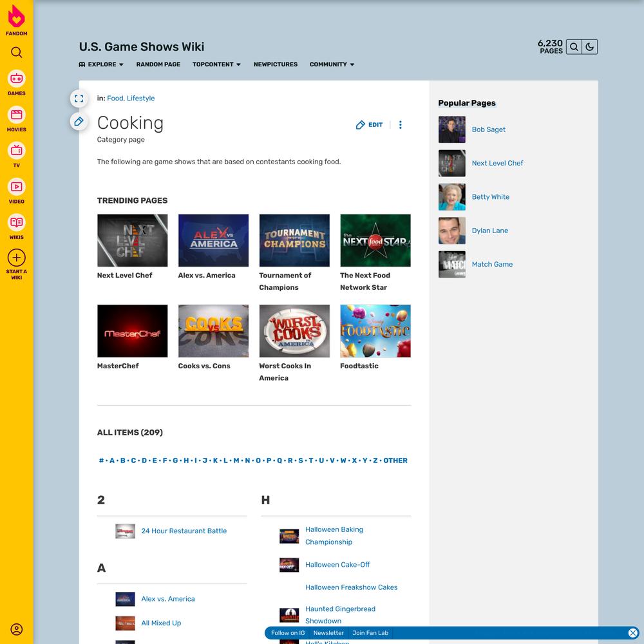Click the Dylan Lane photo thumbnail
This screenshot has height=644, width=644.
tap(452, 231)
